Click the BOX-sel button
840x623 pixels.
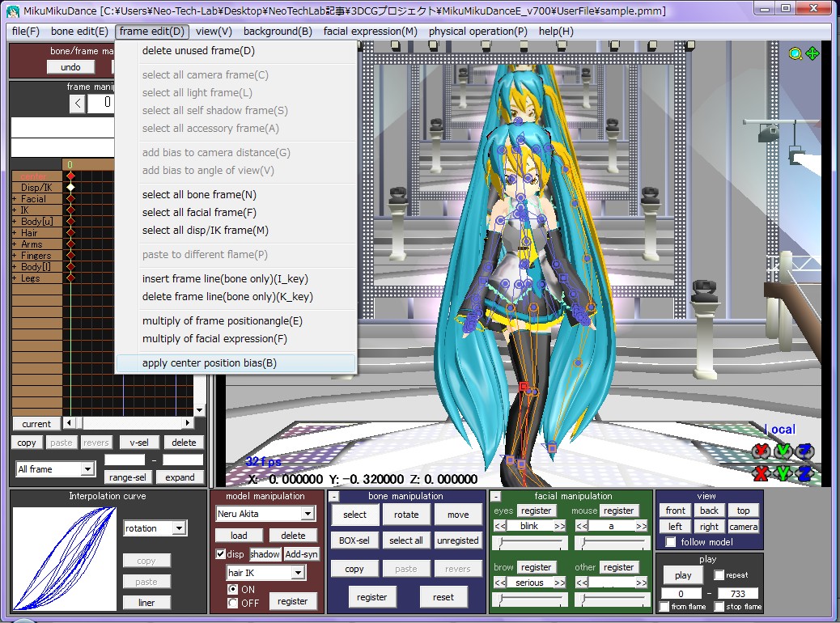(354, 540)
